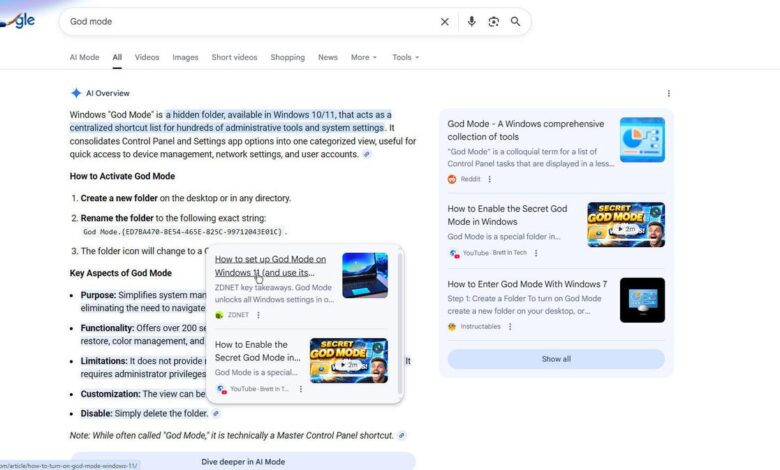Switch to Images tab
The height and width of the screenshot is (470, 780).
click(185, 57)
